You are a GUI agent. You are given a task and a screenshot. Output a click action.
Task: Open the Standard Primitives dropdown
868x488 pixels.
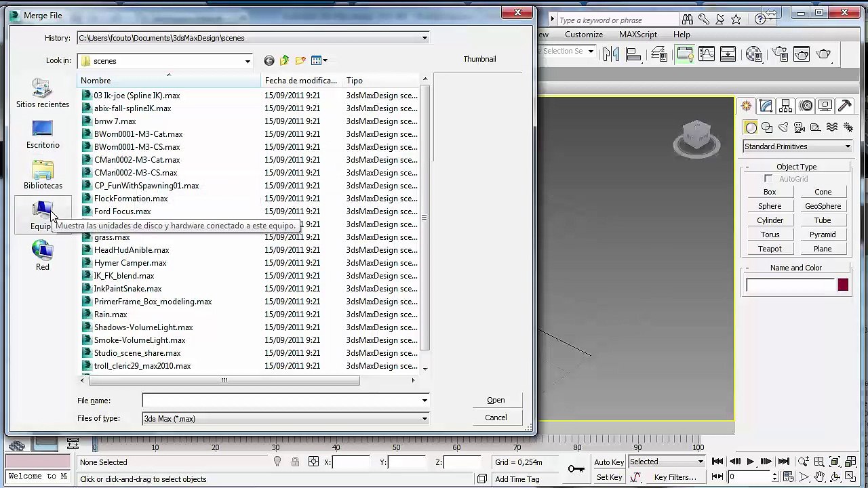tap(797, 146)
